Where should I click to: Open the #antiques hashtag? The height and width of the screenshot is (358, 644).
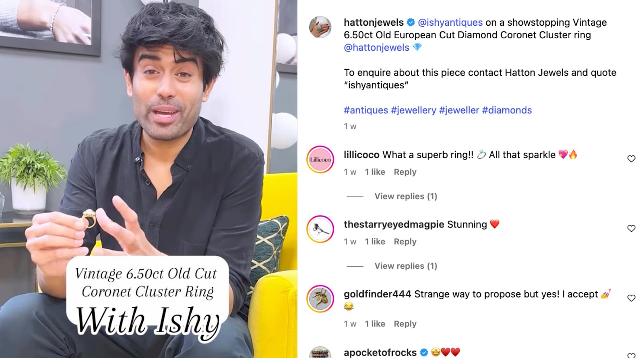[x=366, y=110]
